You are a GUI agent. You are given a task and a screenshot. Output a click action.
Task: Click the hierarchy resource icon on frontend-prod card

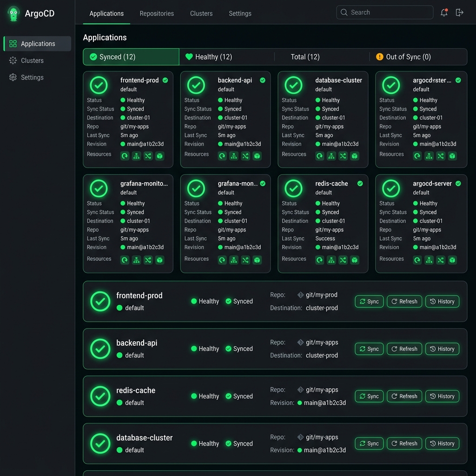tap(136, 156)
